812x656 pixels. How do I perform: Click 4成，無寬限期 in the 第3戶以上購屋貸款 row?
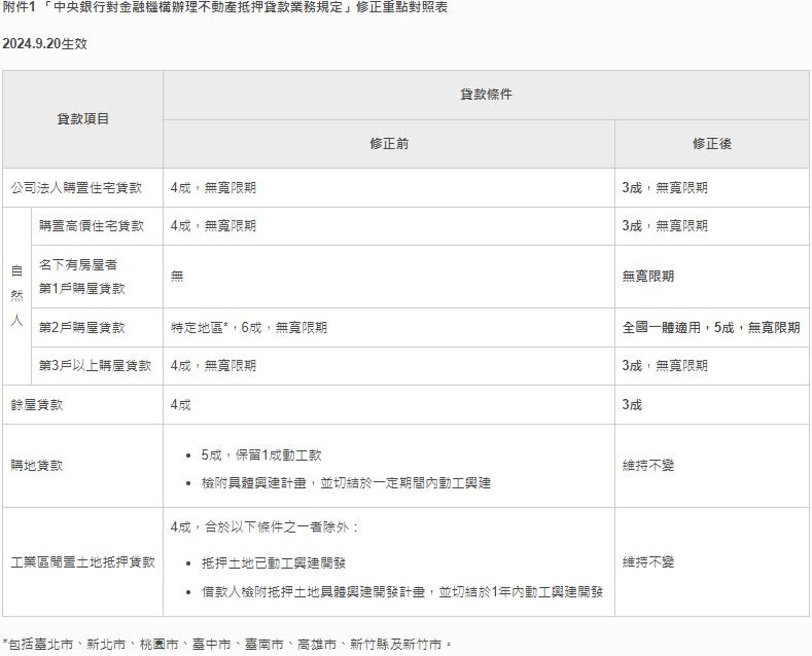click(x=213, y=366)
